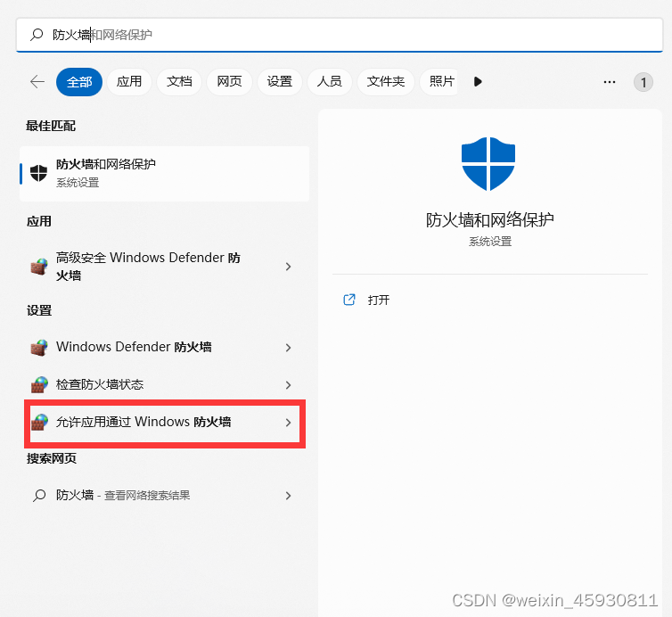Show more filter tabs with play arrow
This screenshot has height=617, width=672.
click(x=478, y=81)
